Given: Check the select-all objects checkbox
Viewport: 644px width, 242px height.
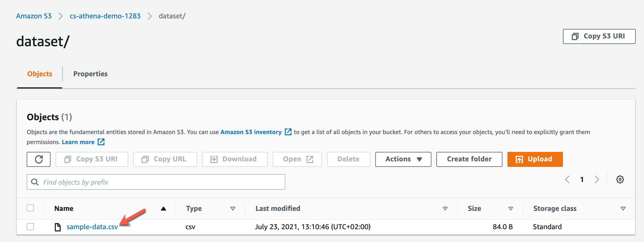Looking at the screenshot, I should pos(30,208).
